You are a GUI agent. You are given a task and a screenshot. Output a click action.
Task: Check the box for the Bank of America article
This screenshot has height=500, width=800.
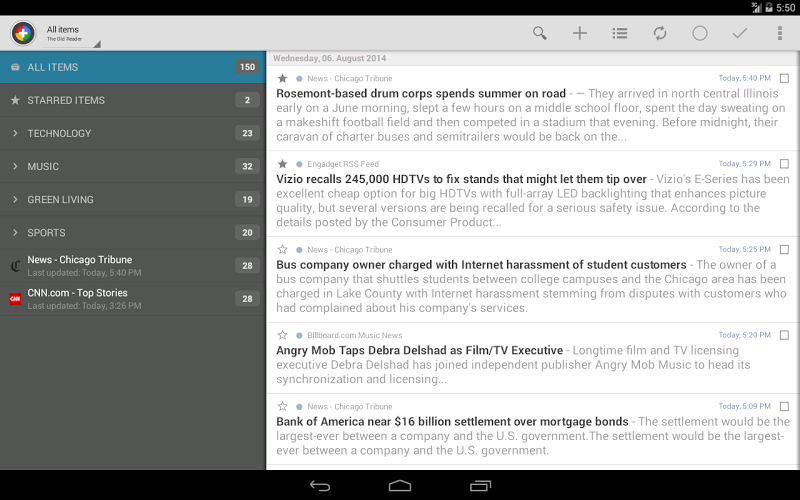(x=784, y=407)
